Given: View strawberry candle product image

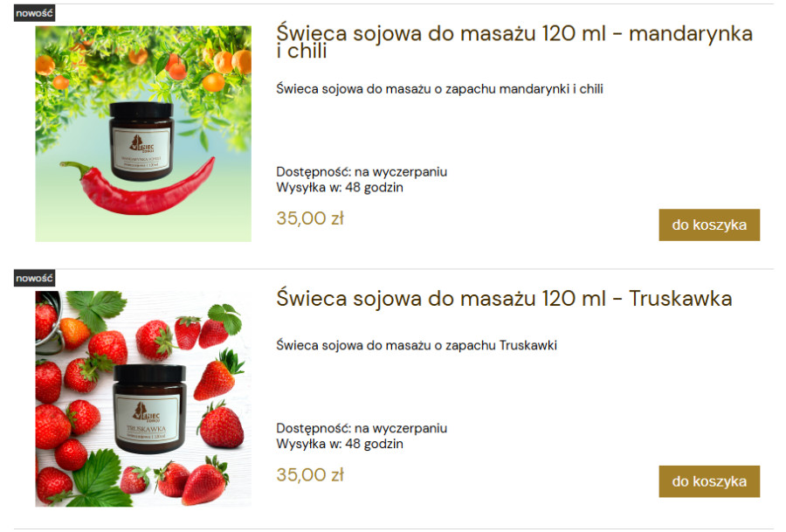Looking at the screenshot, I should tap(143, 398).
